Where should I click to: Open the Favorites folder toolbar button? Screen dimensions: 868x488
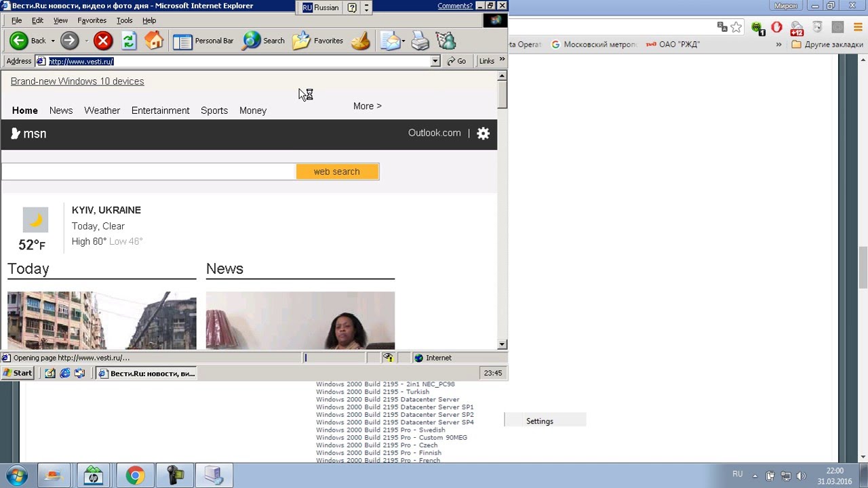(x=317, y=41)
